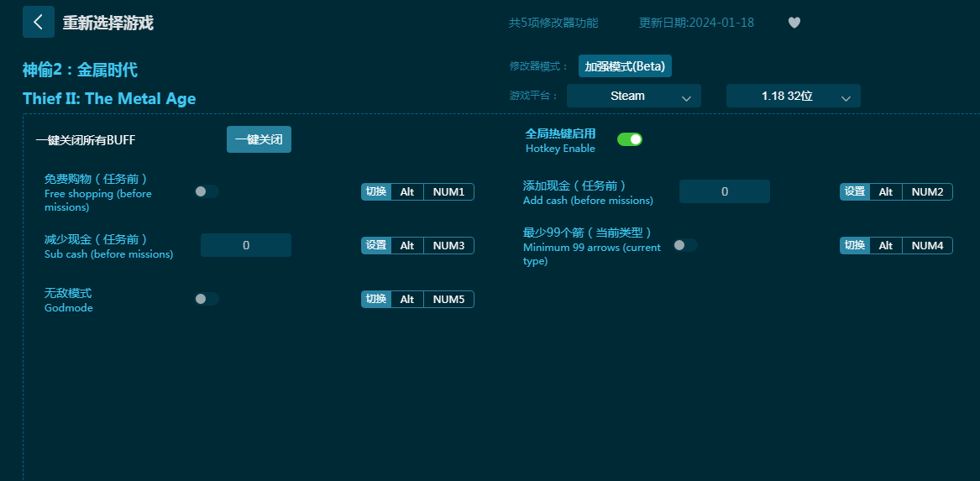
Task: Click 设置 button for Sub cash
Action: click(x=376, y=245)
